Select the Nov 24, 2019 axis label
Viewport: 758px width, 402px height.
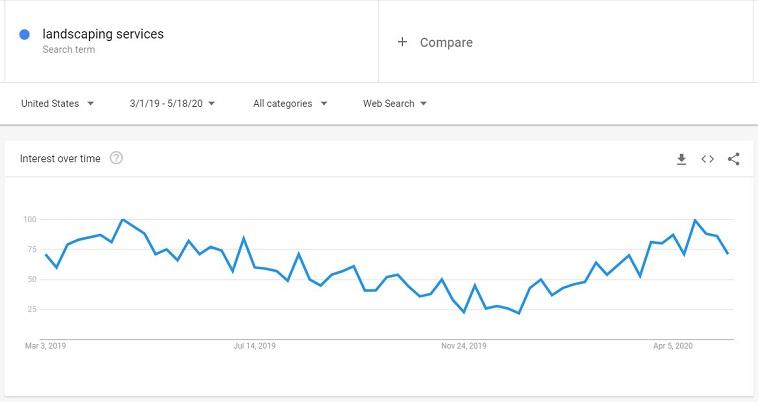coord(464,346)
